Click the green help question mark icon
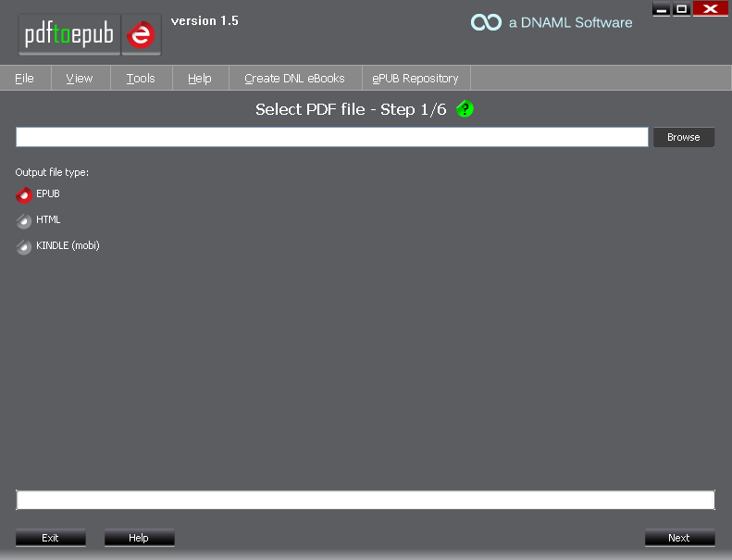 point(465,109)
